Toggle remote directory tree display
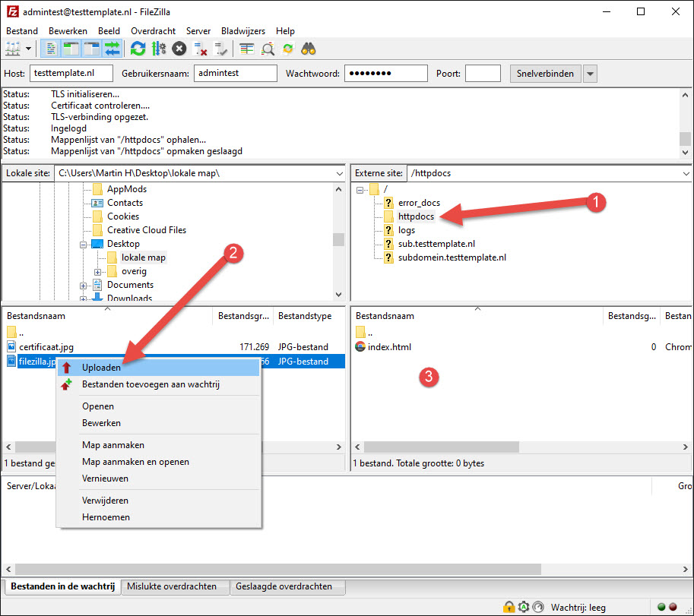The height and width of the screenshot is (616, 694). 92,49
